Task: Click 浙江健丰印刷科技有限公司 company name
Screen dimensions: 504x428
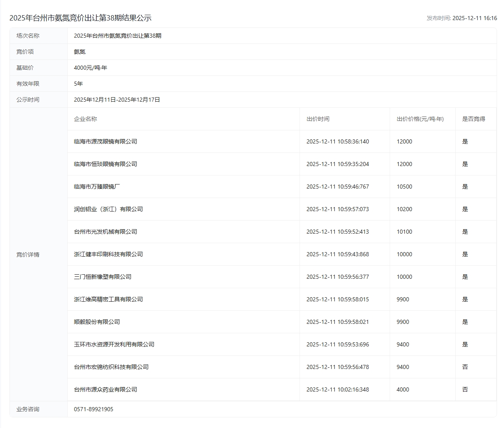Action: 108,254
